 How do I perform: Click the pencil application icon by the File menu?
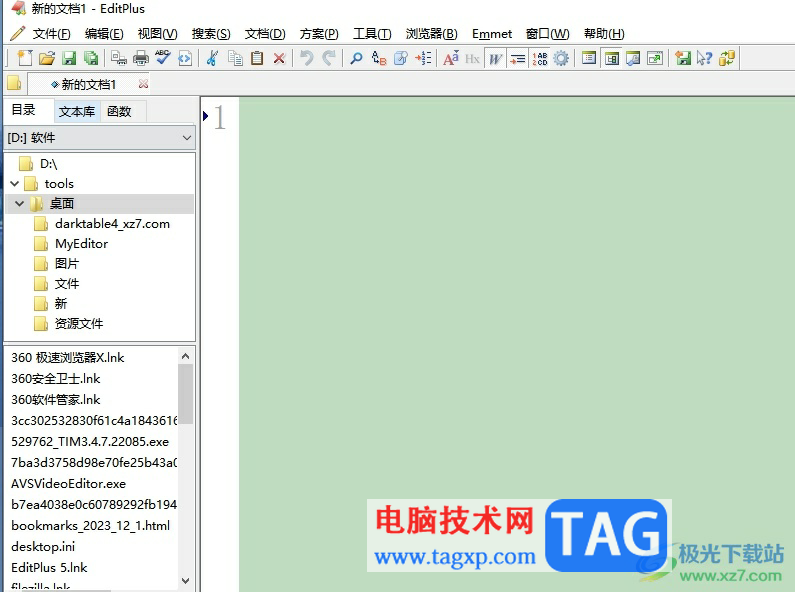click(x=17, y=33)
